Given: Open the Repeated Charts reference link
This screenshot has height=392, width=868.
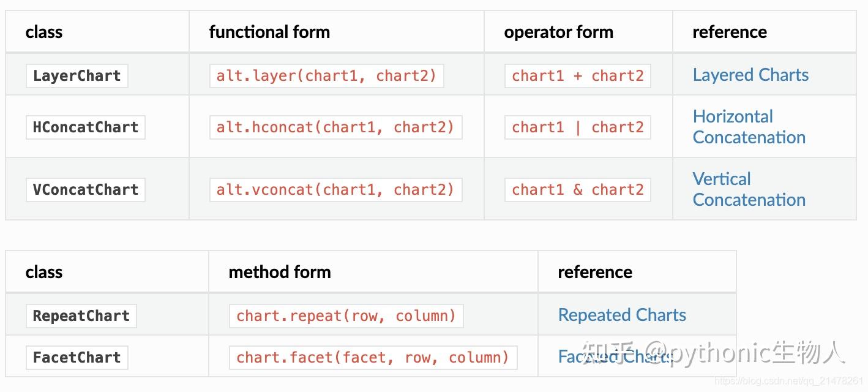Looking at the screenshot, I should tap(621, 315).
